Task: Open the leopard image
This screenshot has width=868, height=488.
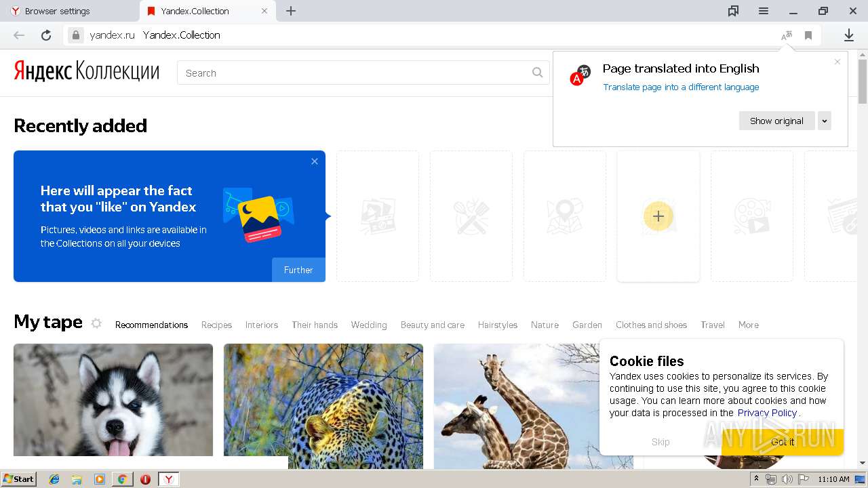Action: 323,406
